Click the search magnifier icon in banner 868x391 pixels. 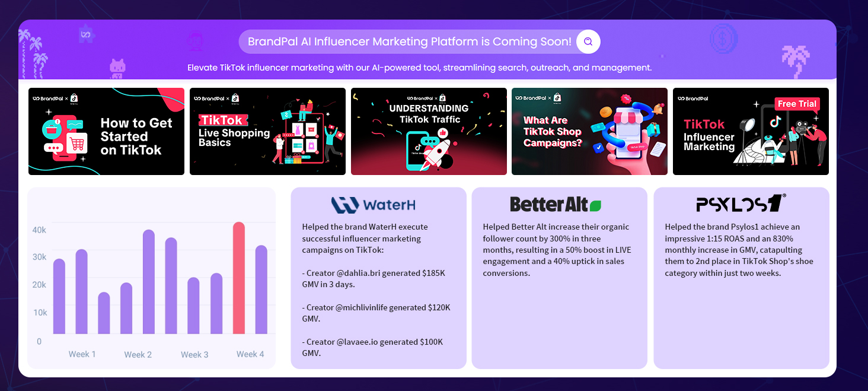(588, 42)
